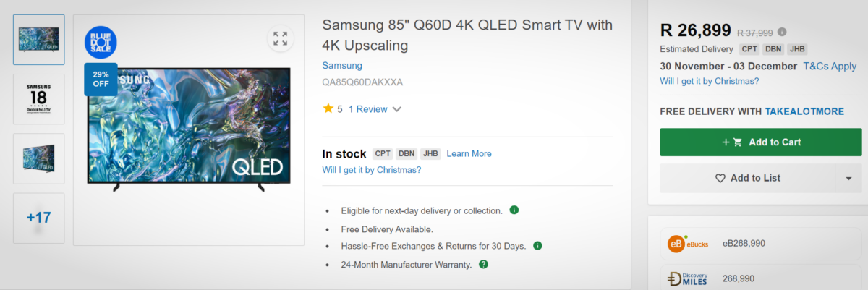The image size is (868, 290).
Task: Click the Blue Dot Sale badge
Action: click(101, 40)
